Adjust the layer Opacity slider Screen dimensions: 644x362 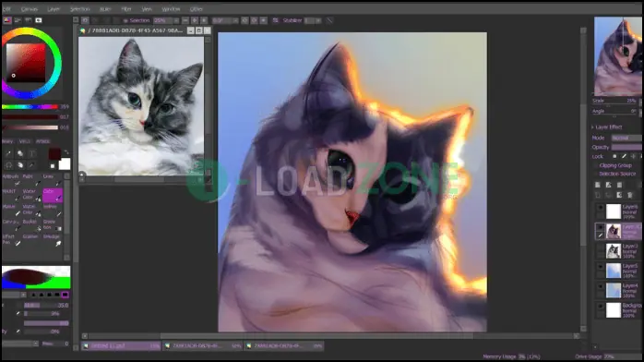point(626,147)
